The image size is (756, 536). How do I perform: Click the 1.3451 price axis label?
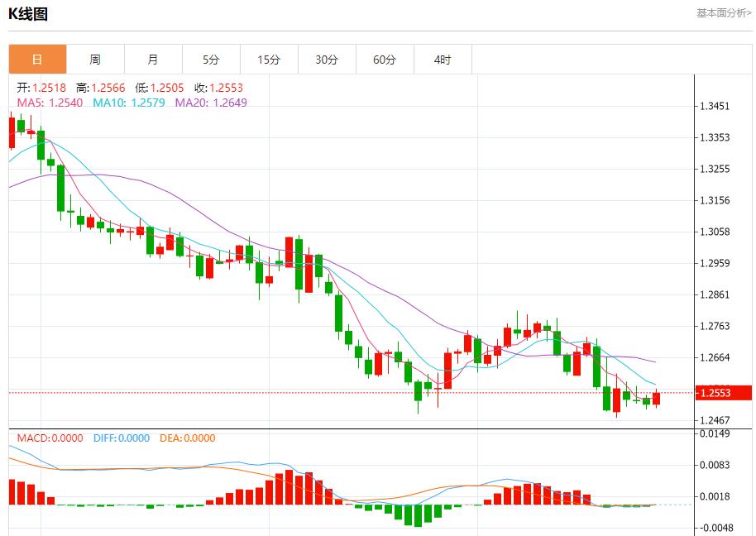715,106
